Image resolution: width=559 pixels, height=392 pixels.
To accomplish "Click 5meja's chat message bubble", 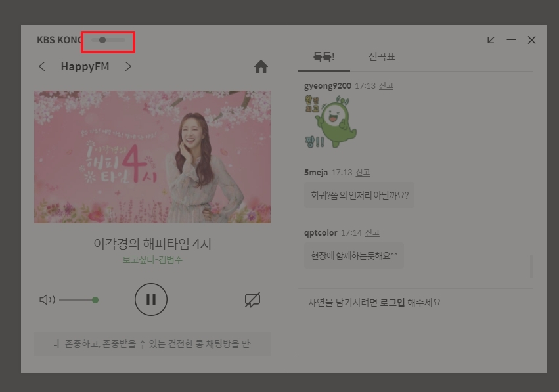I will click(x=359, y=195).
